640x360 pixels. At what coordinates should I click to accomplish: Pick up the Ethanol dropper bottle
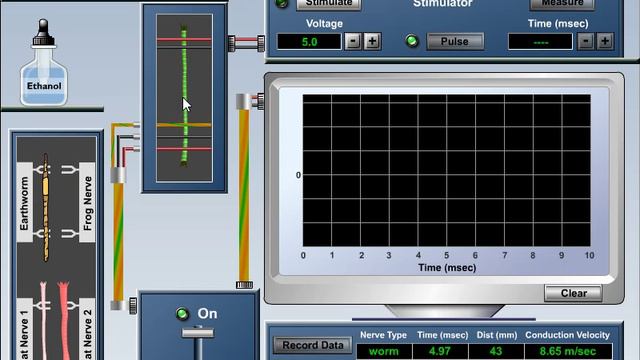click(x=44, y=62)
